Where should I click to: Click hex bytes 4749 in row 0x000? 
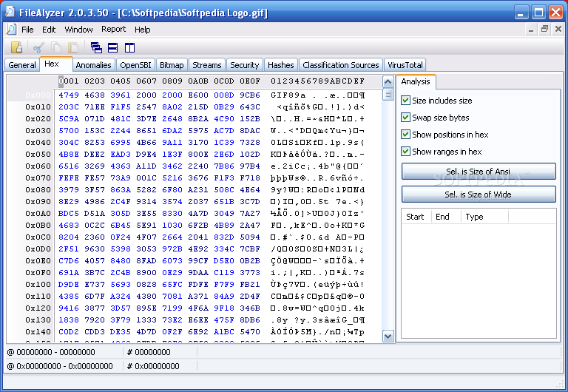(x=69, y=95)
